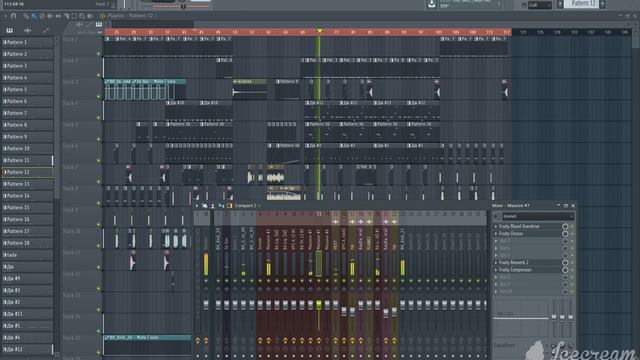Viewport: 640px width, 360px height.
Task: Select the playlist Mute tool
Action: 50,16
